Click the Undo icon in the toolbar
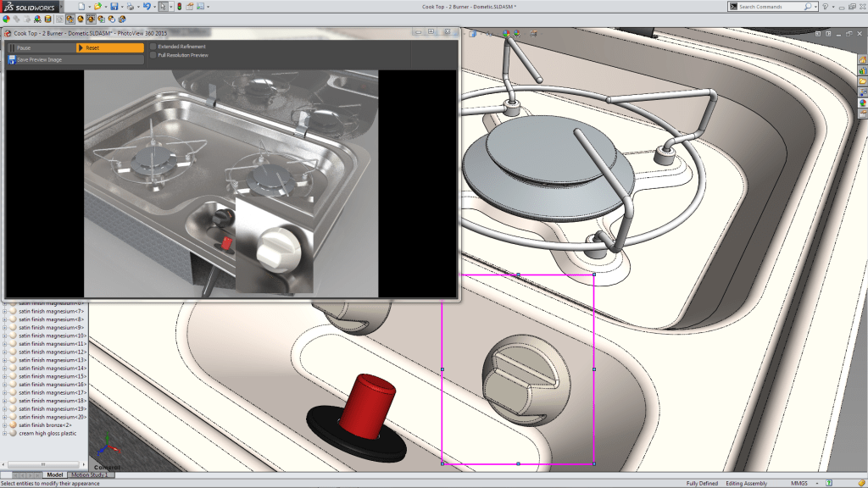 click(x=147, y=5)
